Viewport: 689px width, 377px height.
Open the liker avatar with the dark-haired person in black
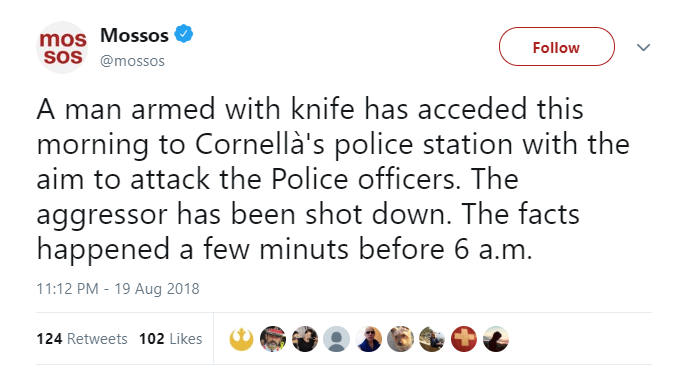(x=305, y=339)
